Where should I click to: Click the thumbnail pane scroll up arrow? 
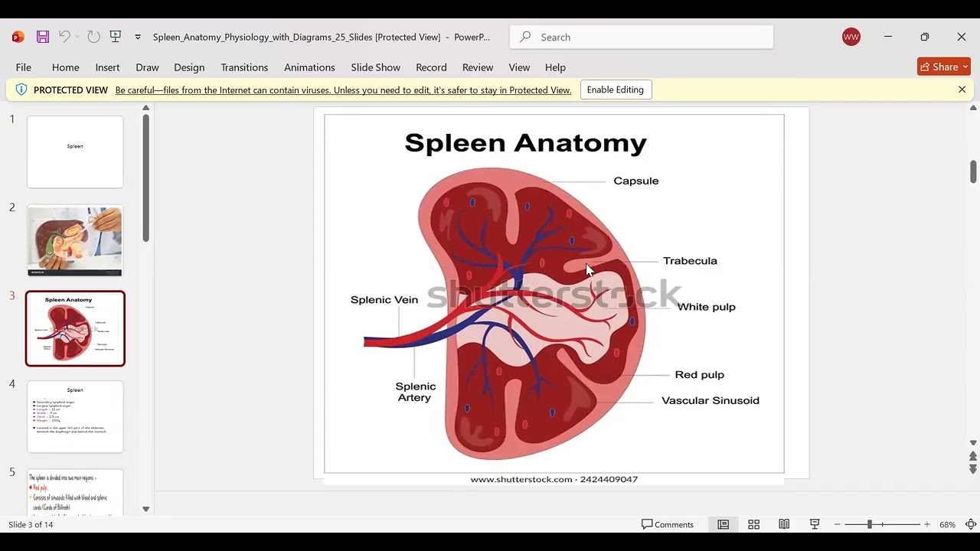[x=145, y=108]
